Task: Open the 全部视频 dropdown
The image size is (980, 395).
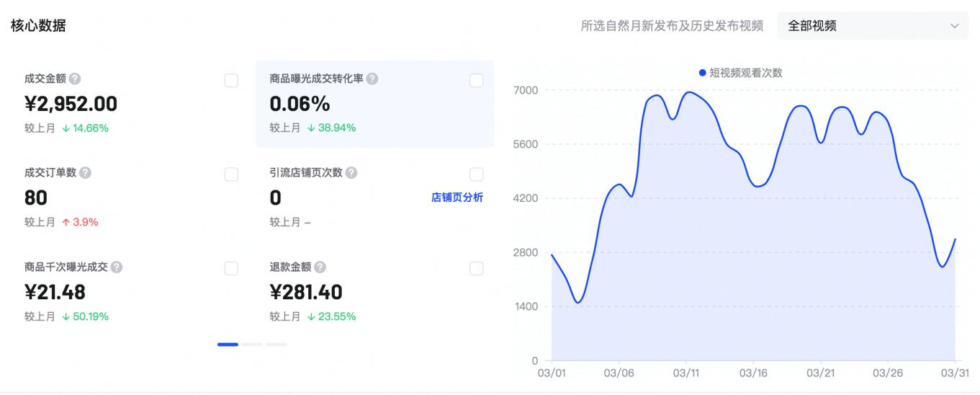Action: coord(873,25)
